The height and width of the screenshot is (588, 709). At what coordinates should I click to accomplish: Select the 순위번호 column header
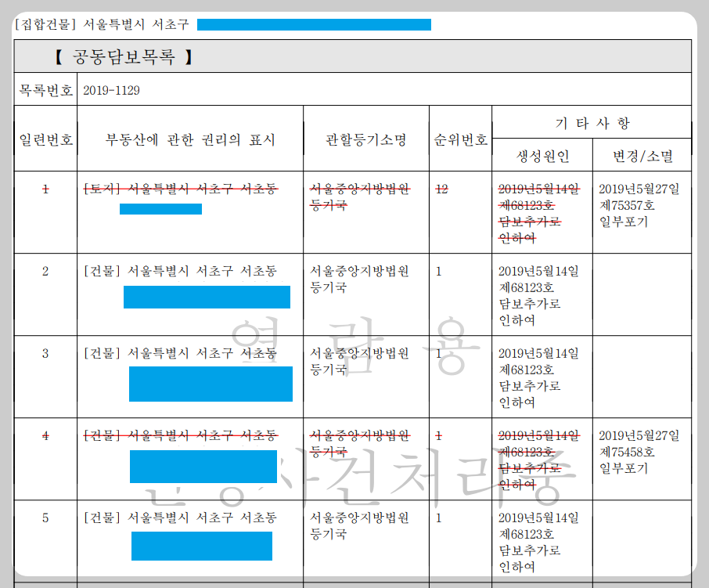click(x=461, y=139)
